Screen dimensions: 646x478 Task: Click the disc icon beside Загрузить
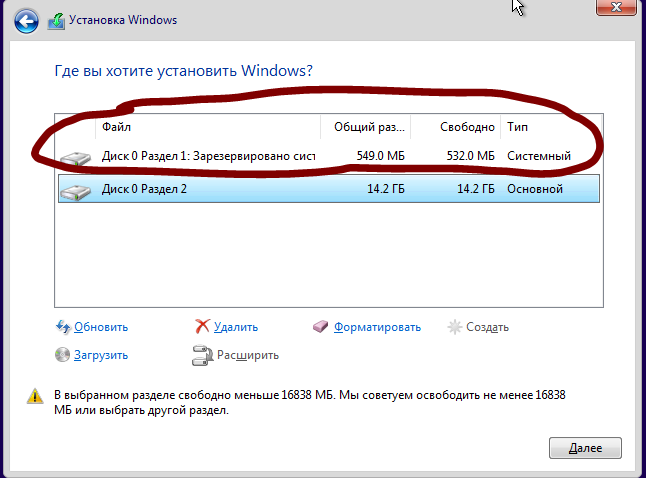[62, 354]
